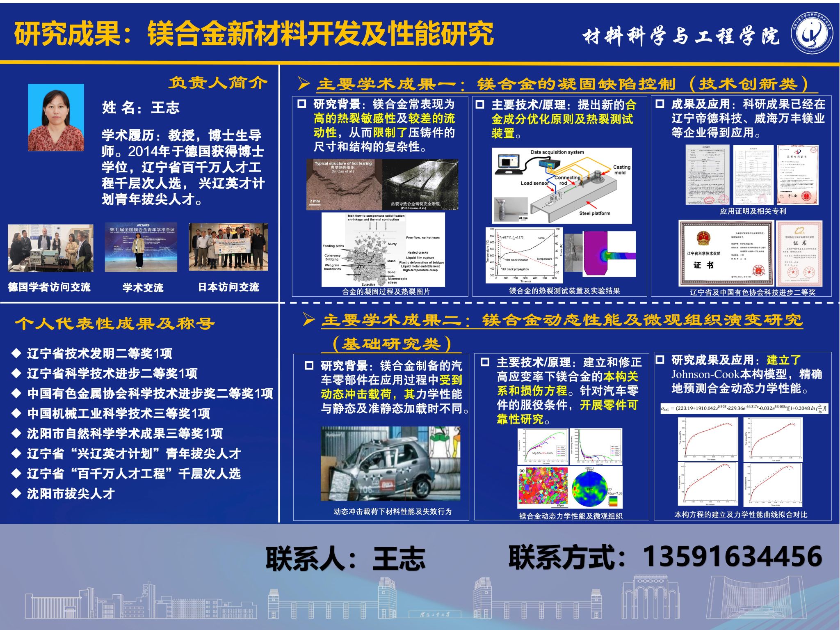Image resolution: width=840 pixels, height=630 pixels.
Task: Select the text 中国机械工业科学技术三等奖1项
Action: point(119,413)
